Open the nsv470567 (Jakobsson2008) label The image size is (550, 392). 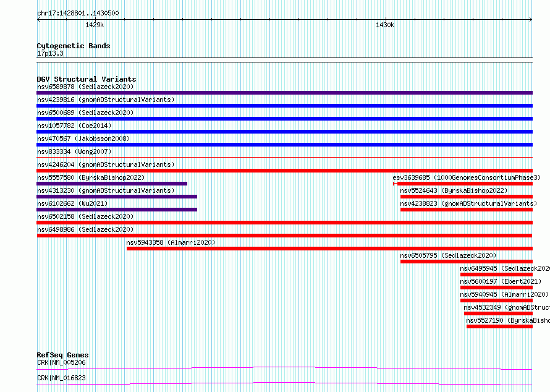pos(83,138)
